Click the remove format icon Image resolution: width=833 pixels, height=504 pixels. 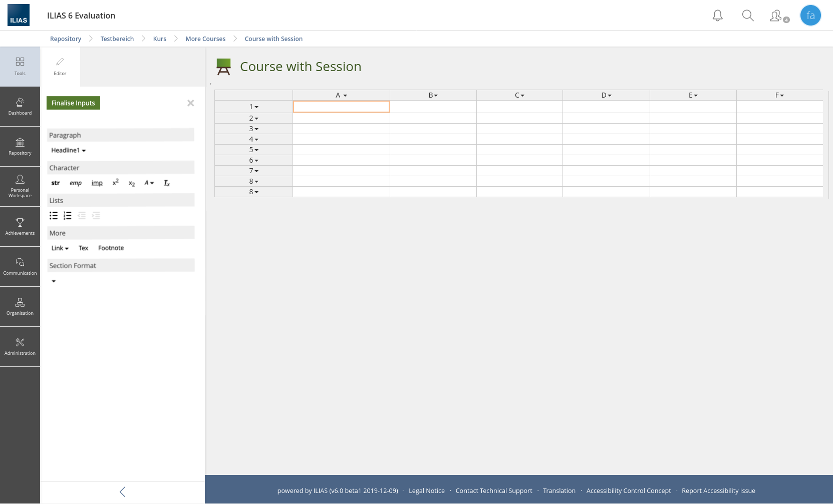pyautogui.click(x=167, y=183)
